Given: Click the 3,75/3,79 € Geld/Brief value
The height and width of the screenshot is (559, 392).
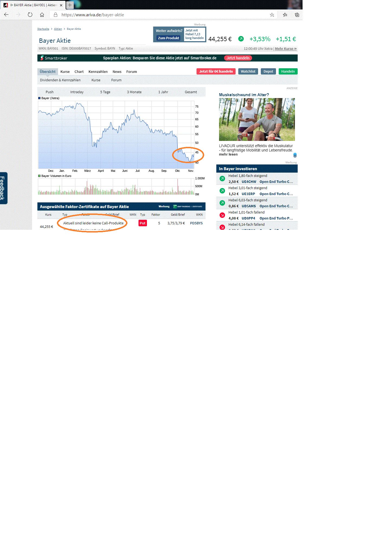Looking at the screenshot, I should 176,223.
